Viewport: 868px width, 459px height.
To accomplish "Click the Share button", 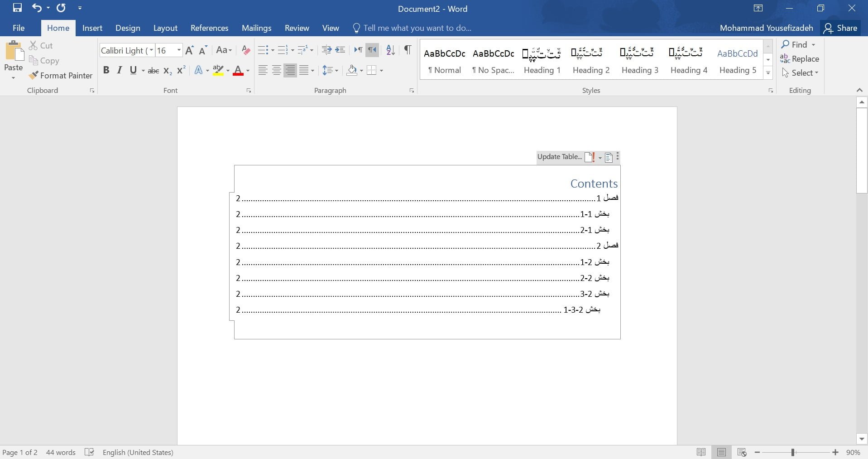I will click(x=841, y=28).
